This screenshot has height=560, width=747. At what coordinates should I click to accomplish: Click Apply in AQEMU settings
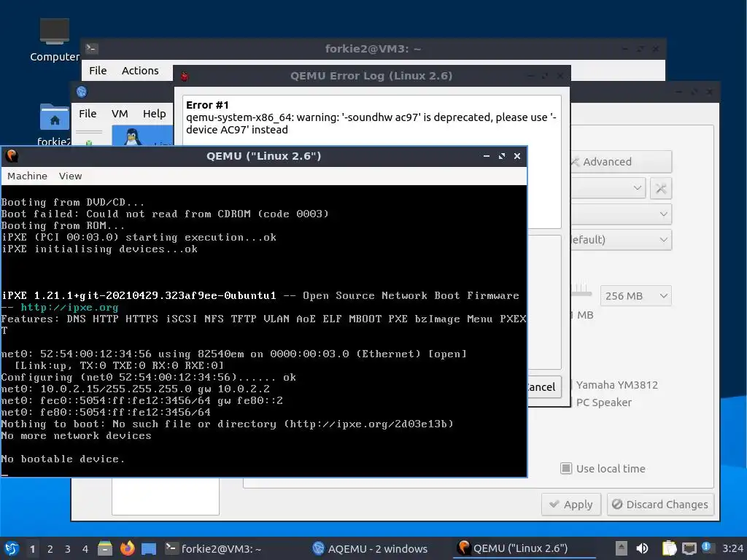tap(570, 505)
